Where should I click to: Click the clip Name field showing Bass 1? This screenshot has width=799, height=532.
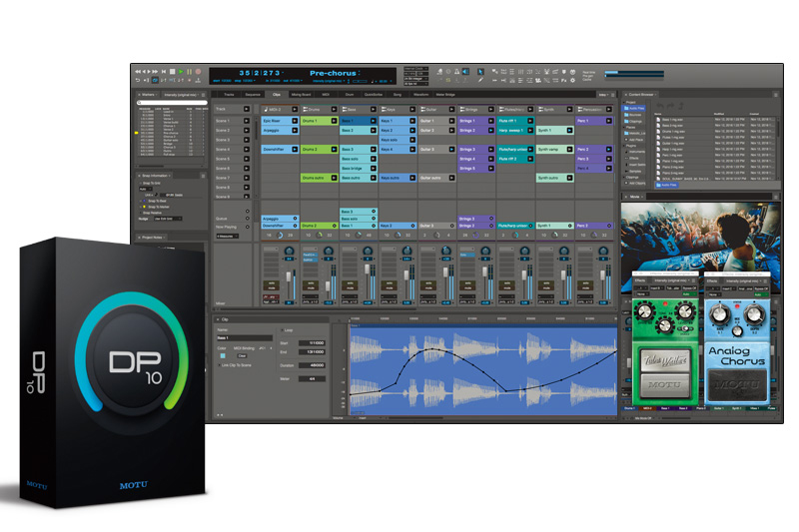(x=245, y=338)
